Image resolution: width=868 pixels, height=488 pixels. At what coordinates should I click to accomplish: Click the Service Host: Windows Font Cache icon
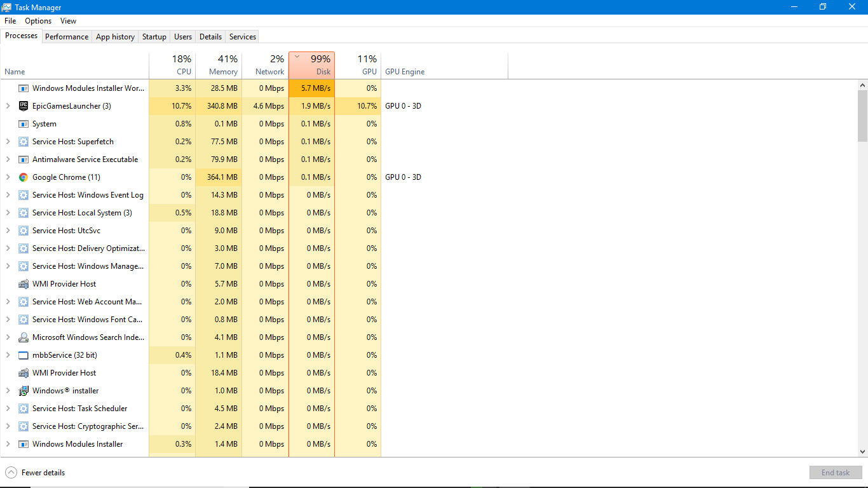(x=24, y=320)
